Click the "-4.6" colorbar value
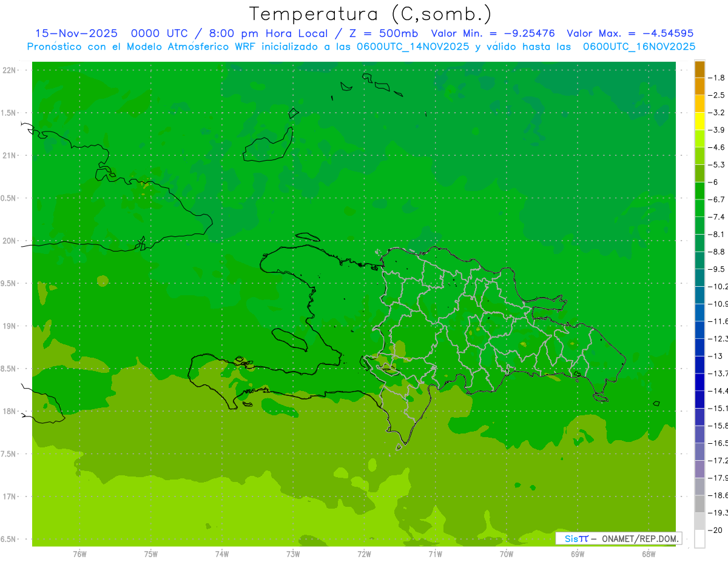Viewport: 728px width, 562px height. (x=718, y=147)
